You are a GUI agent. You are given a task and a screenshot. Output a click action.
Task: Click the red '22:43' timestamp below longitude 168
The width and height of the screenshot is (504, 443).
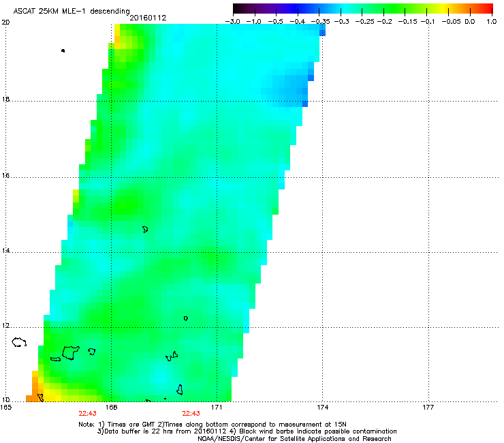point(87,414)
